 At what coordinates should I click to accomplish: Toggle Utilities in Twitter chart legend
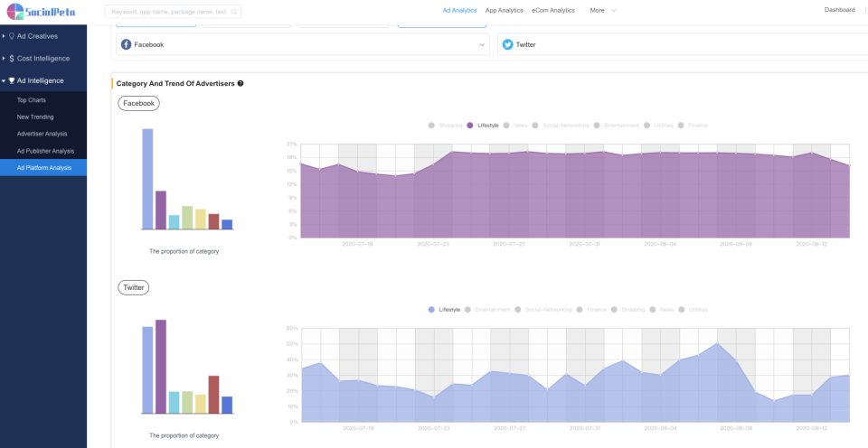point(693,310)
